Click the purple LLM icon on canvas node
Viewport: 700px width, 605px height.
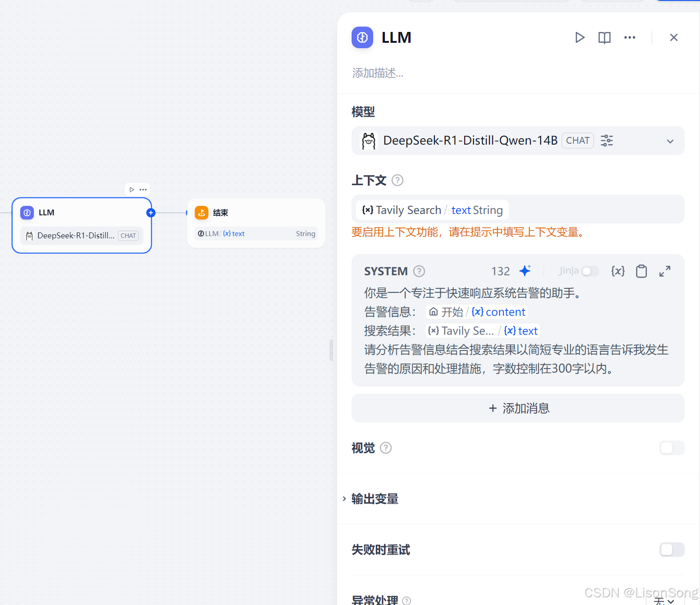(27, 213)
